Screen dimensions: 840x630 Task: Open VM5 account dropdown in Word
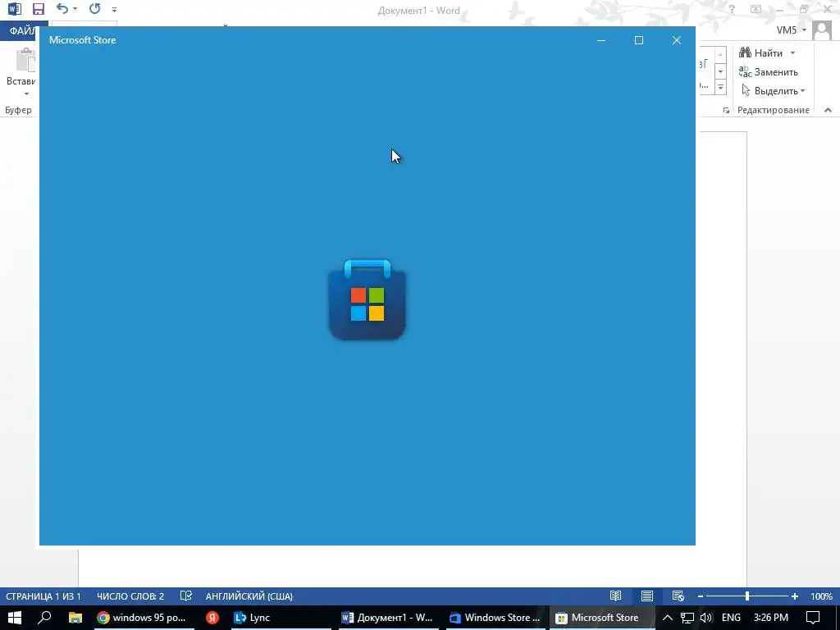click(792, 30)
